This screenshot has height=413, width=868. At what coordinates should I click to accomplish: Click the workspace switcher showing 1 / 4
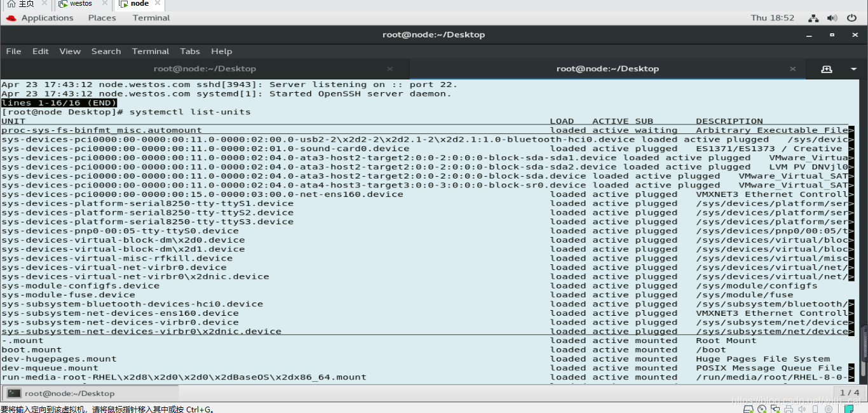coord(850,393)
